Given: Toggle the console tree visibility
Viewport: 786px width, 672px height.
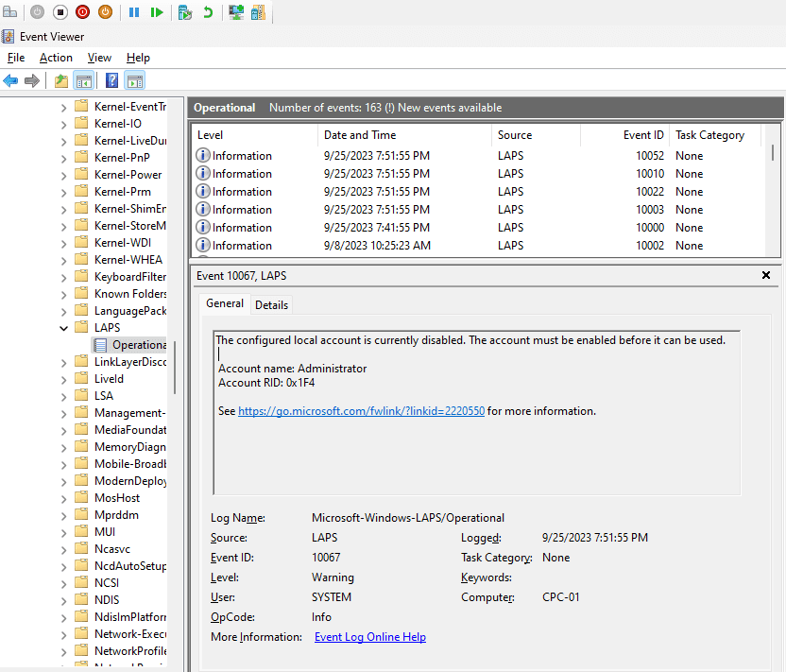Looking at the screenshot, I should coord(83,79).
